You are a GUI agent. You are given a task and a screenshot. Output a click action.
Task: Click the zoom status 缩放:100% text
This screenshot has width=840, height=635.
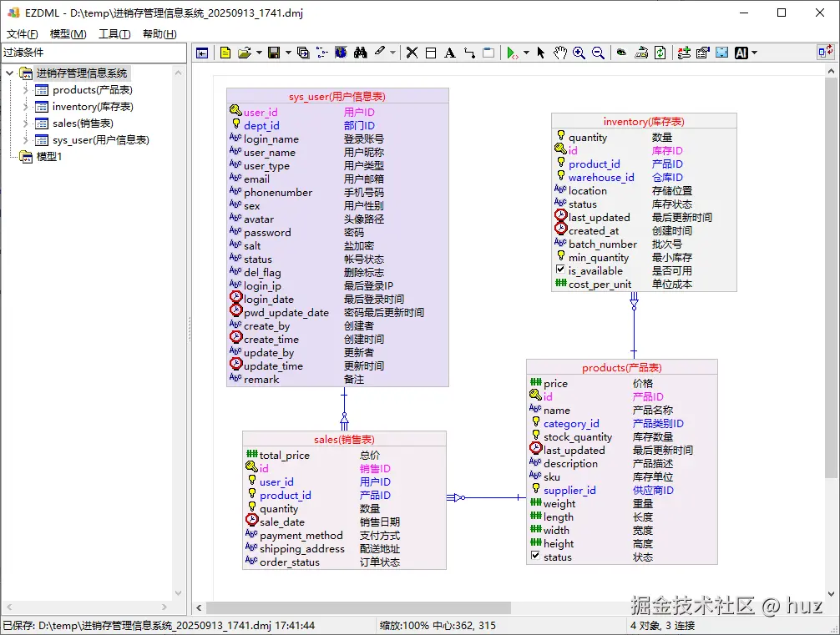[x=404, y=625]
